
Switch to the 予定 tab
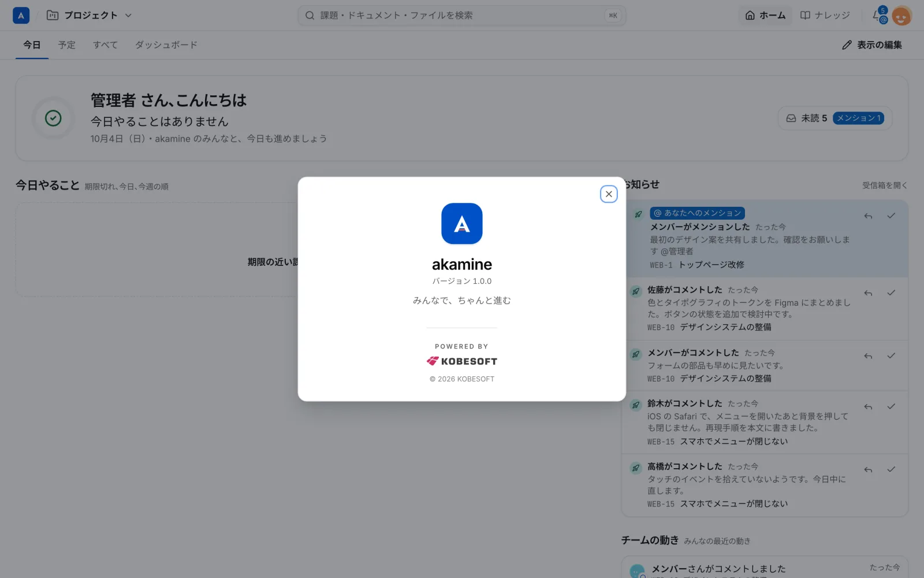pos(67,45)
